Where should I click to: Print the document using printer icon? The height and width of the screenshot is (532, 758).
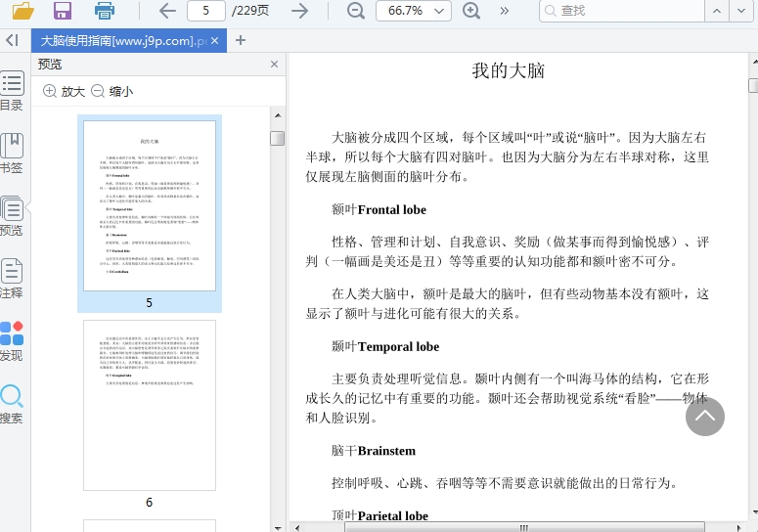tap(105, 10)
